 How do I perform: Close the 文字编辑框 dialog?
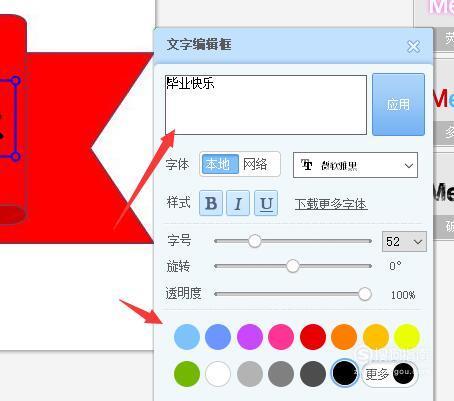(x=413, y=47)
